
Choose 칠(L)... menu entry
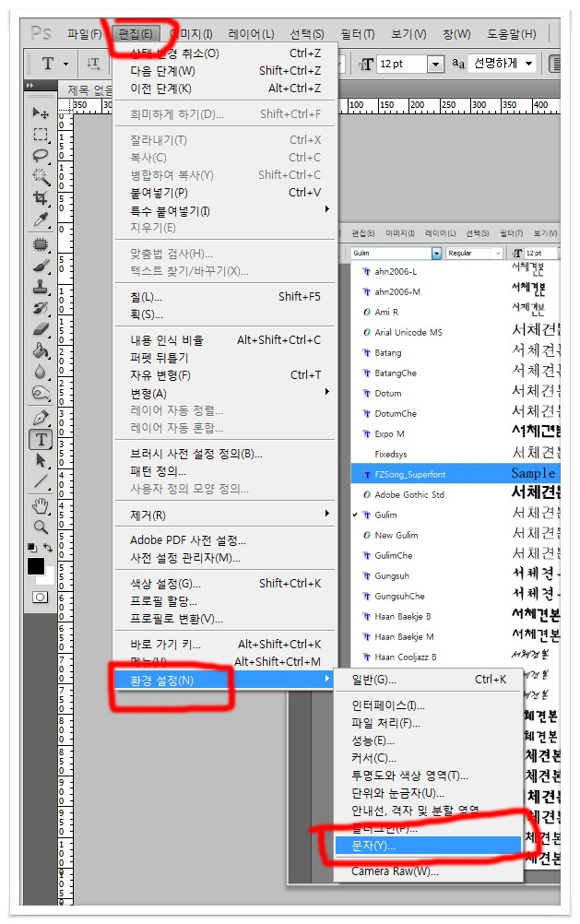coord(224,296)
